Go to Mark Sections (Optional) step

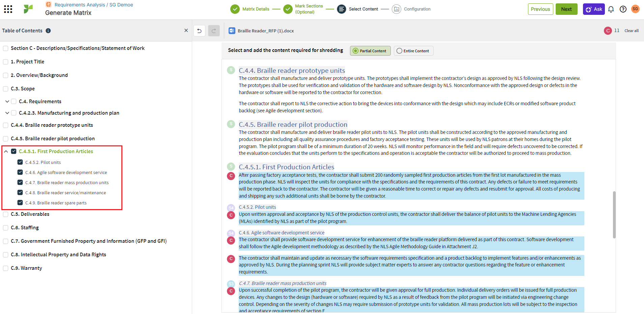[x=309, y=9]
